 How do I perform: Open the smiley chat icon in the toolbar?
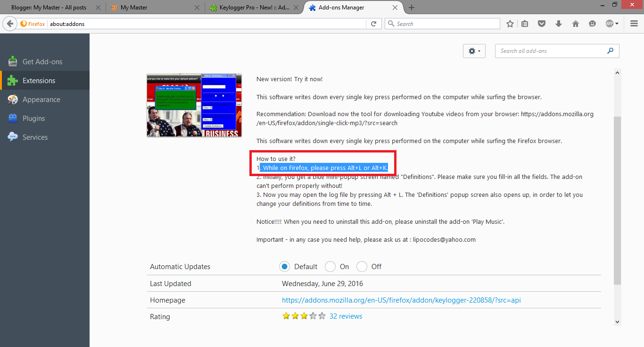593,24
